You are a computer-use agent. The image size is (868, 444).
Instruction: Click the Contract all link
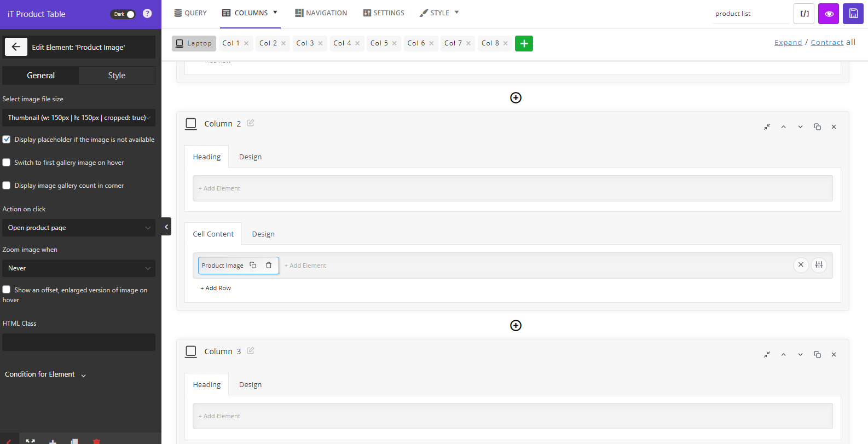click(x=827, y=42)
